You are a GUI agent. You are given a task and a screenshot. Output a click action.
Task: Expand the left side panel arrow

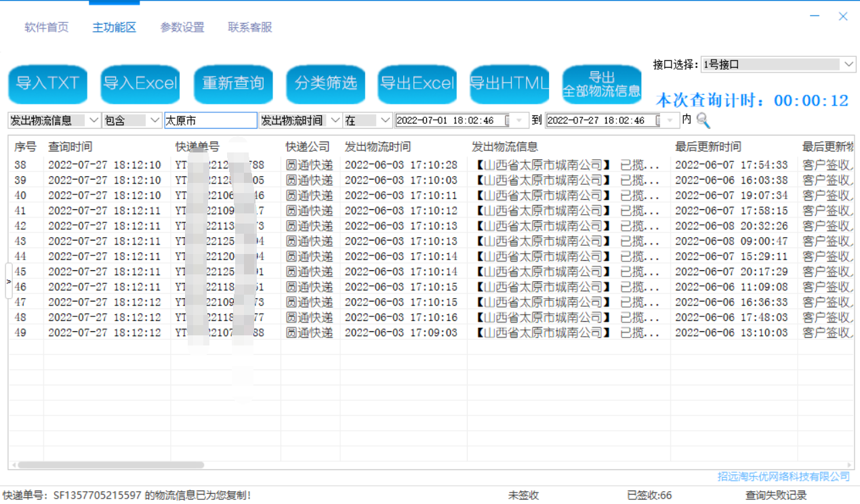8,281
